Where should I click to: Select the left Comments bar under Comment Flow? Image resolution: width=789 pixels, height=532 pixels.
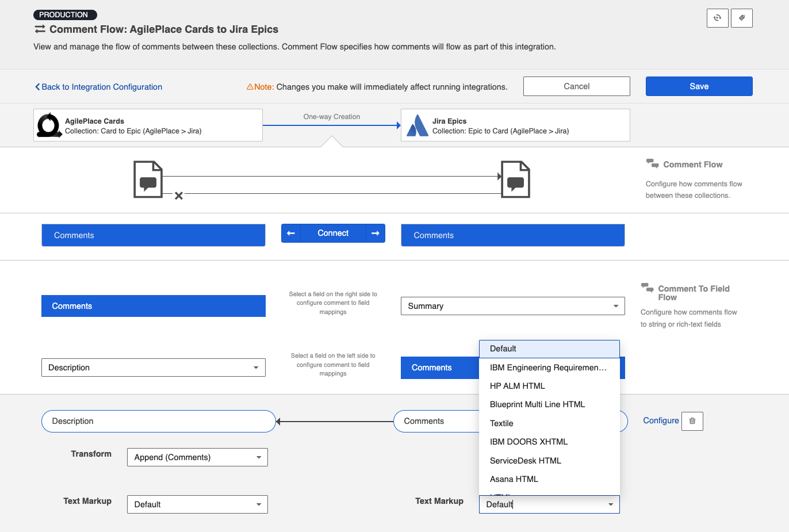[154, 235]
